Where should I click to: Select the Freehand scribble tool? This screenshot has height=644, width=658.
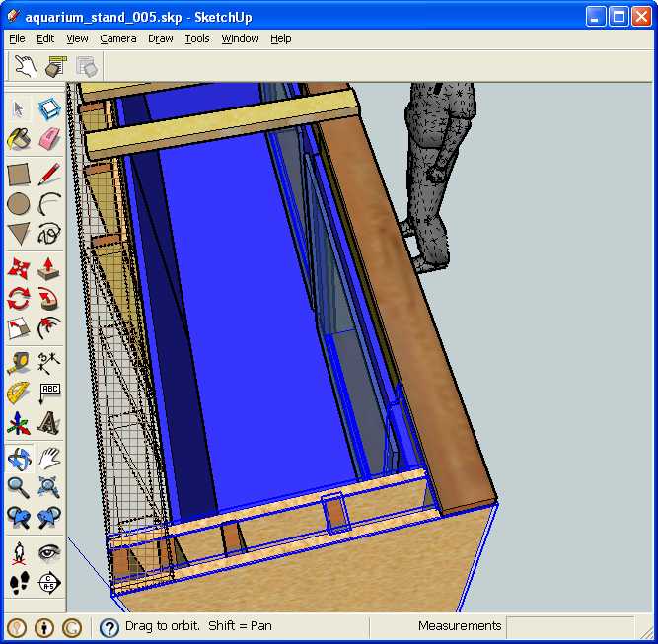49,234
